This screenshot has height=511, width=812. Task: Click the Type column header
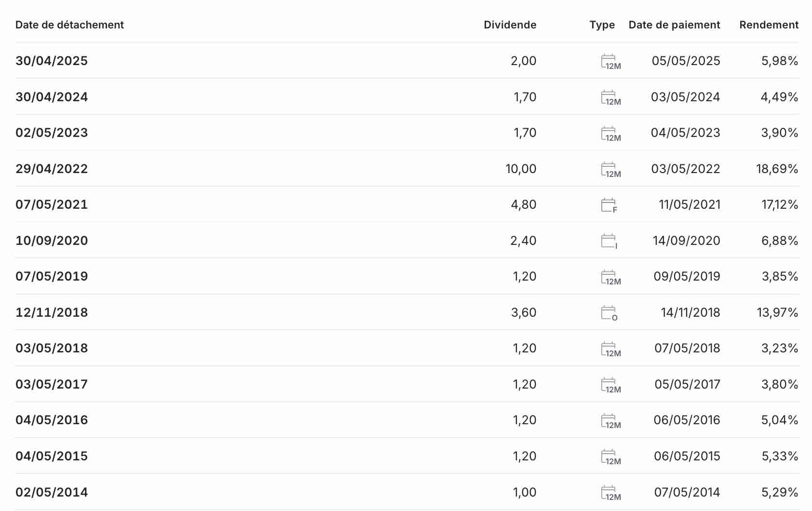click(602, 25)
